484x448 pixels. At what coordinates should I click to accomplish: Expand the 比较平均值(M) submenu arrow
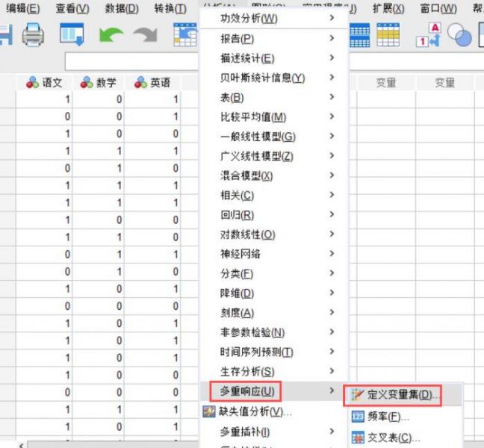tap(332, 116)
